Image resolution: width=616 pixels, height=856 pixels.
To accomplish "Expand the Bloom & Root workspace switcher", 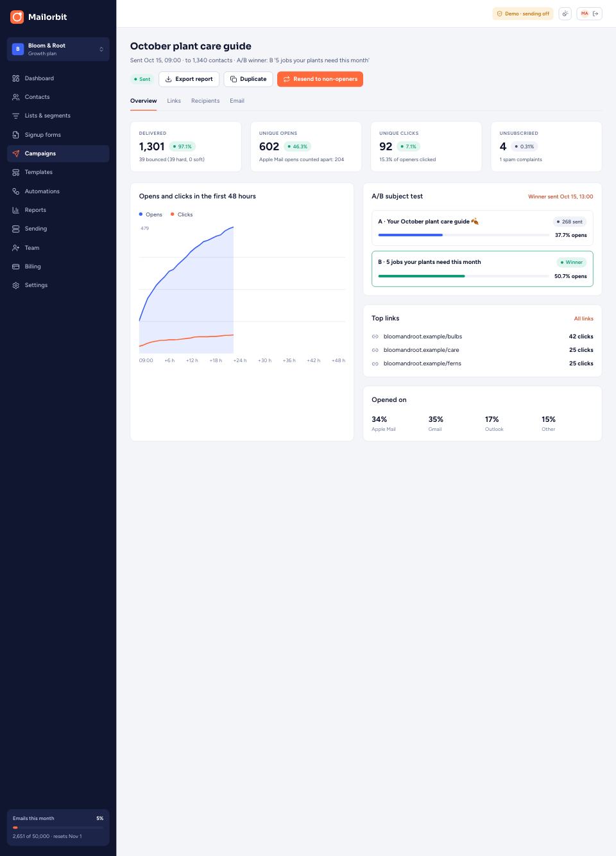I will [58, 49].
